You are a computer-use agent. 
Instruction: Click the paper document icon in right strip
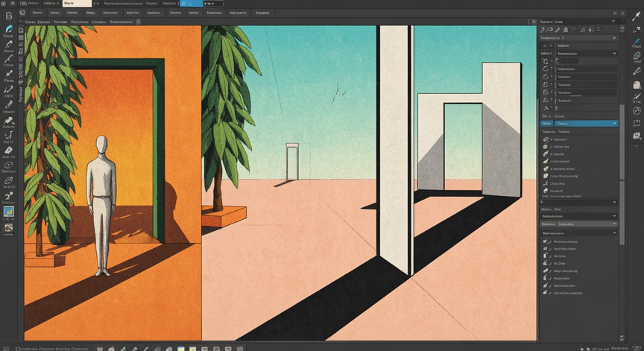click(x=637, y=84)
